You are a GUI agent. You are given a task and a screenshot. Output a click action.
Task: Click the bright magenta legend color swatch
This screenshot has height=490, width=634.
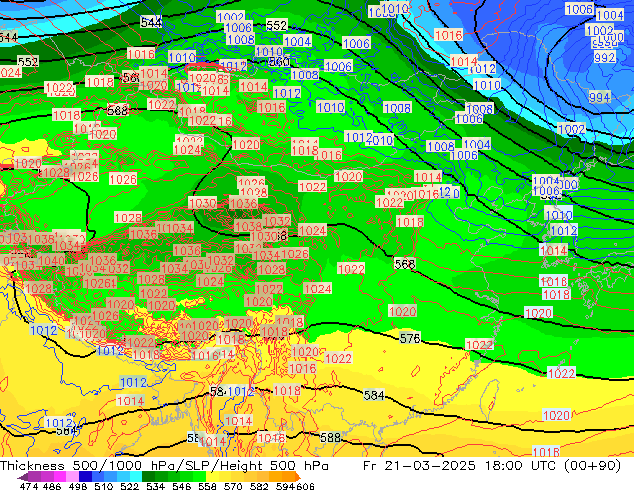pyautogui.click(x=60, y=477)
